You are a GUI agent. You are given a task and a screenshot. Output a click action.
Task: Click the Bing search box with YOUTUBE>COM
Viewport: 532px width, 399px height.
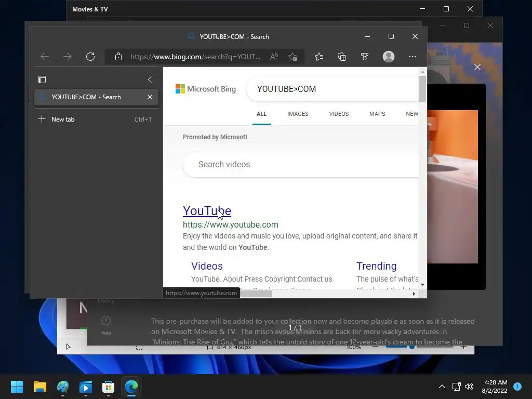pyautogui.click(x=332, y=89)
